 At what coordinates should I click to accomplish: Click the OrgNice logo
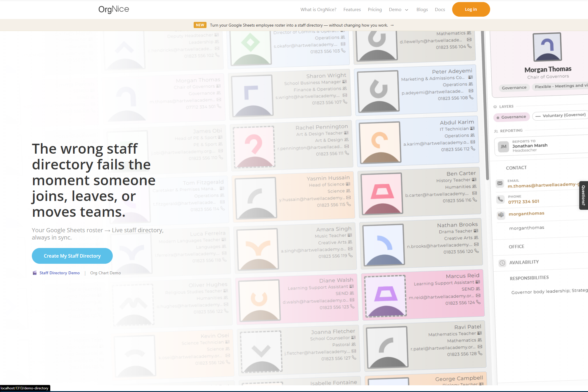pyautogui.click(x=114, y=9)
